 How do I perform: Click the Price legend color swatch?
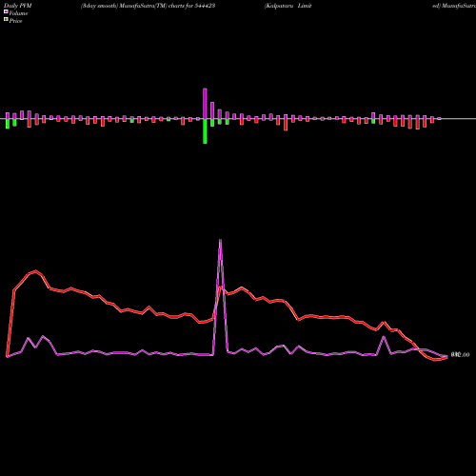click(x=6, y=20)
